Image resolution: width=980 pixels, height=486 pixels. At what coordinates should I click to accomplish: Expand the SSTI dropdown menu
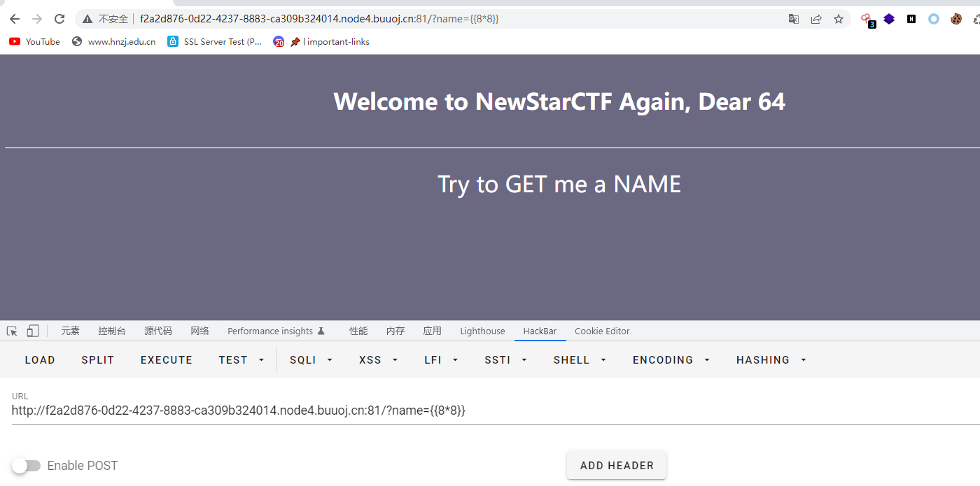point(505,359)
